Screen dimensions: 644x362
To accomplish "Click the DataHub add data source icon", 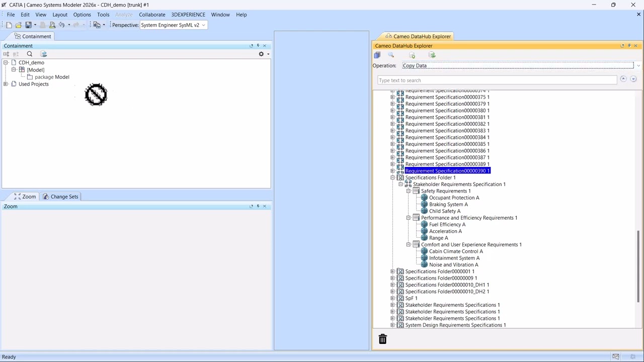I will [x=412, y=55].
